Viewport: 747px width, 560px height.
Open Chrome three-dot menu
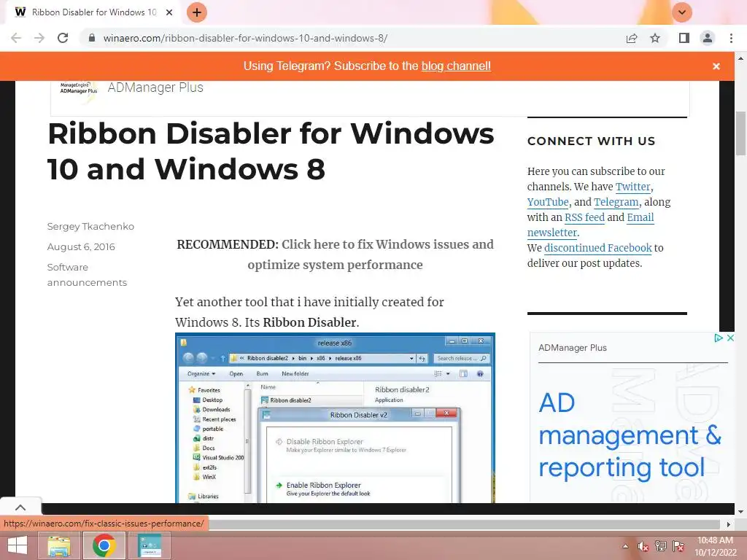[731, 38]
